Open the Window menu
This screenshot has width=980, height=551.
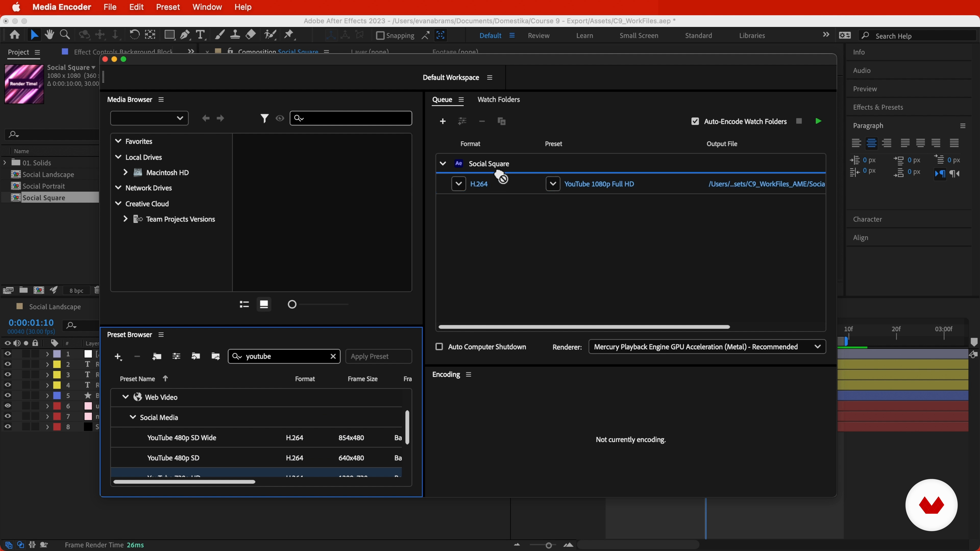pos(207,7)
